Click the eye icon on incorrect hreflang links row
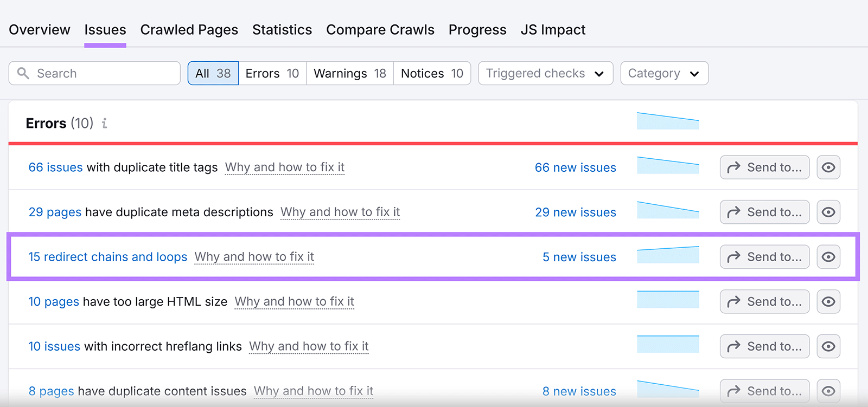868x407 pixels. 828,346
